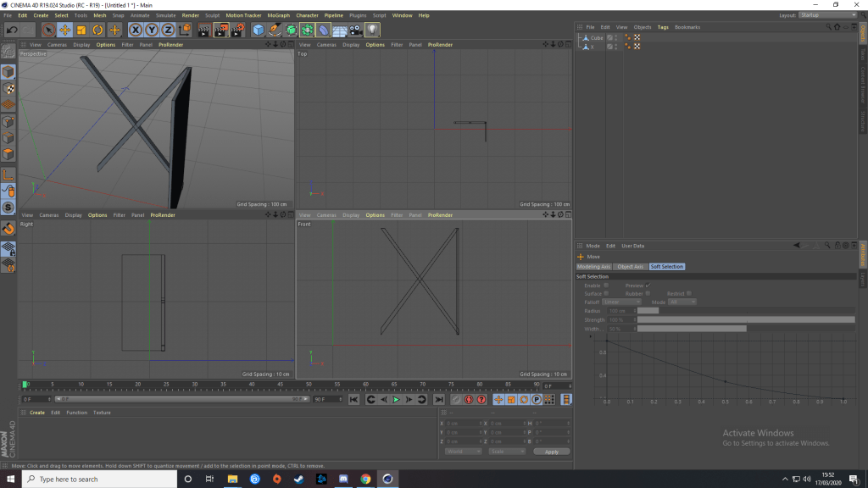Open the Falloff Linear dropdown
Screen dimensions: 868x488
623,302
